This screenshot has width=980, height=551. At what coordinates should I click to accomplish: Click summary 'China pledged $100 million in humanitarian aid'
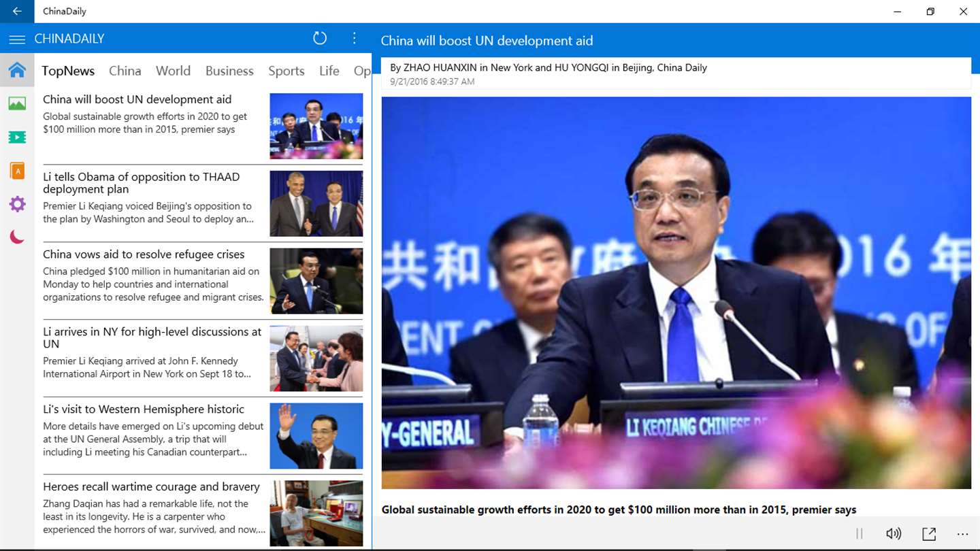[153, 284]
